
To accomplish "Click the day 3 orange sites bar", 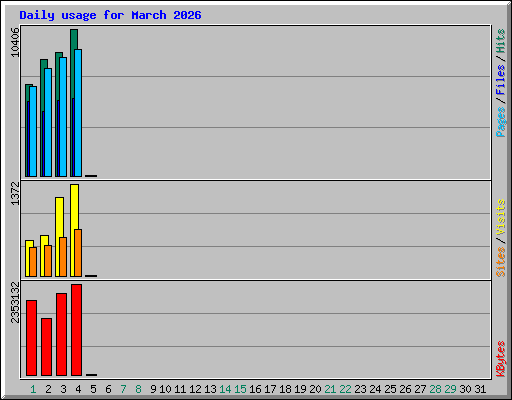I will 63,257.
